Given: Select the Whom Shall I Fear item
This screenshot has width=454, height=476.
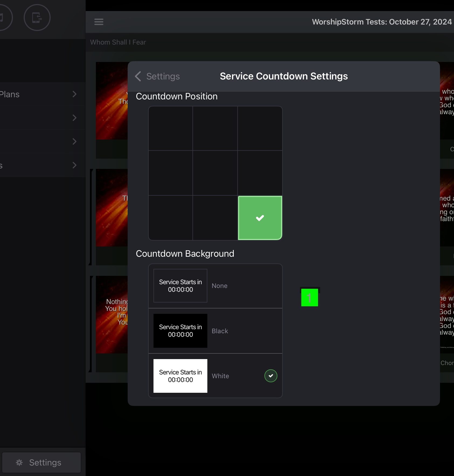Looking at the screenshot, I should [x=118, y=42].
